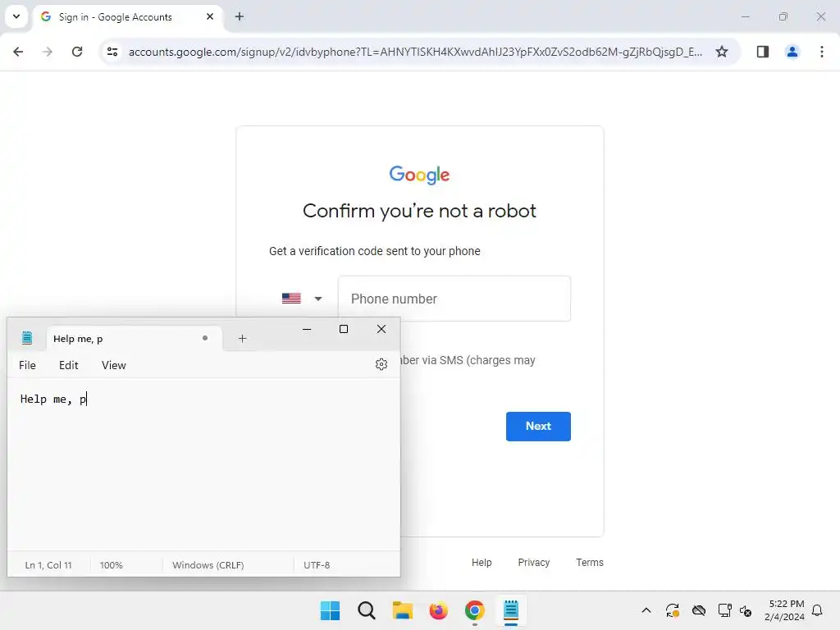Click the blue Next button
This screenshot has height=630, width=840.
point(538,426)
